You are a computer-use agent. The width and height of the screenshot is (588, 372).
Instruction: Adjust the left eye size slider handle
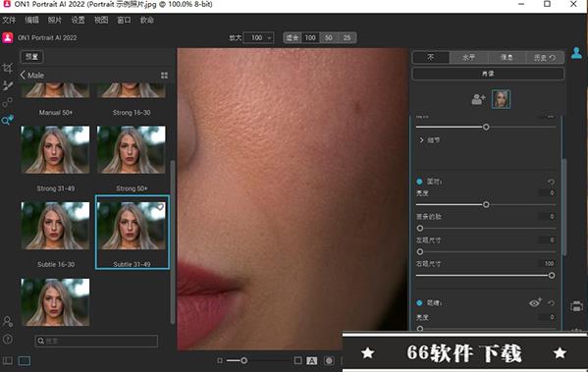pos(420,251)
